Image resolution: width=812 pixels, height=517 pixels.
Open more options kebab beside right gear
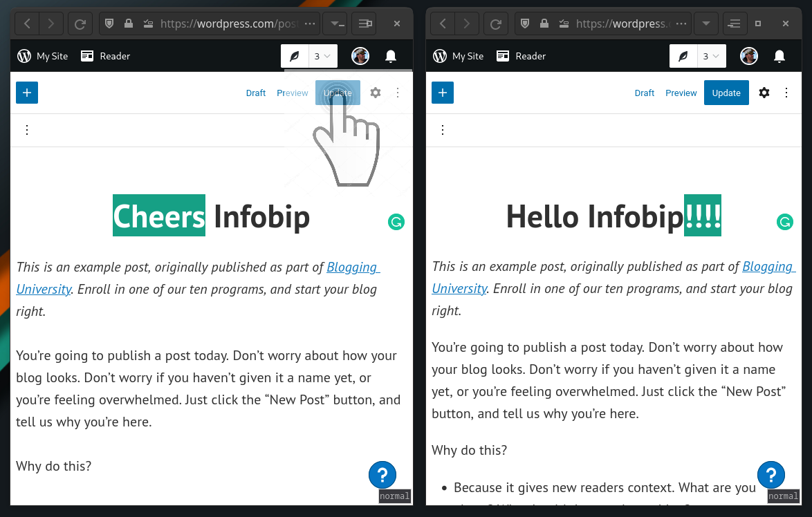(786, 93)
